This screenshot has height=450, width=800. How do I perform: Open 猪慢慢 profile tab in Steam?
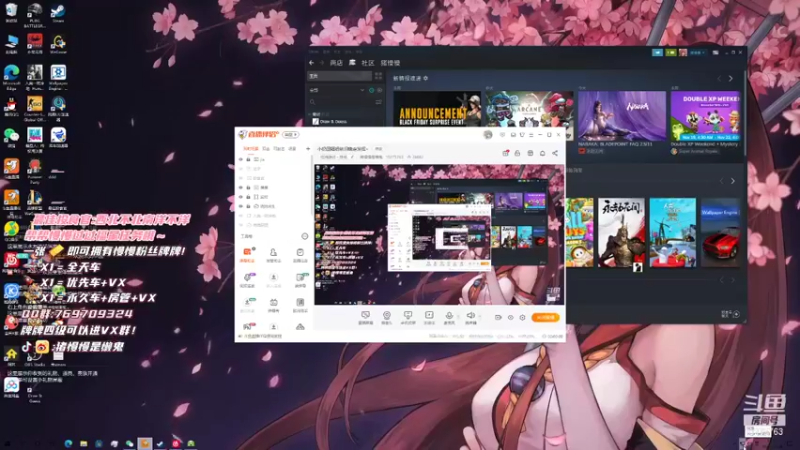(390, 63)
